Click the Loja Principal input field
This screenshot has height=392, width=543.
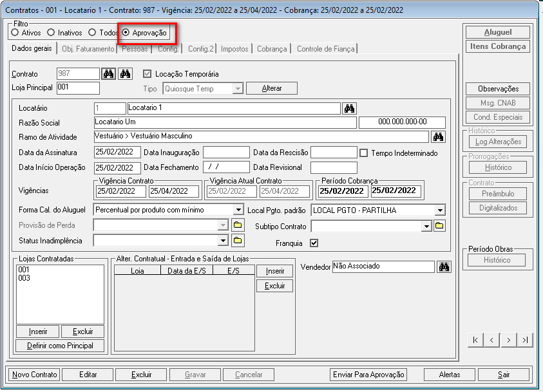(x=78, y=88)
